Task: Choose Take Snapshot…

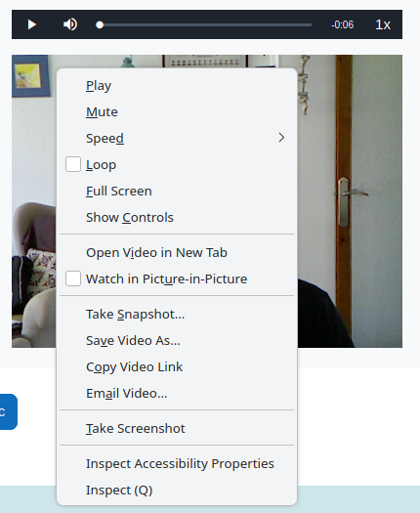Action: pyautogui.click(x=177, y=314)
